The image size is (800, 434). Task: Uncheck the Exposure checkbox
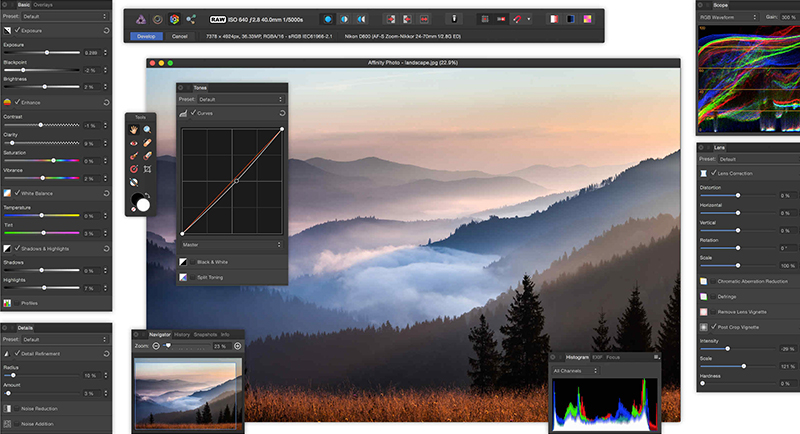point(17,31)
